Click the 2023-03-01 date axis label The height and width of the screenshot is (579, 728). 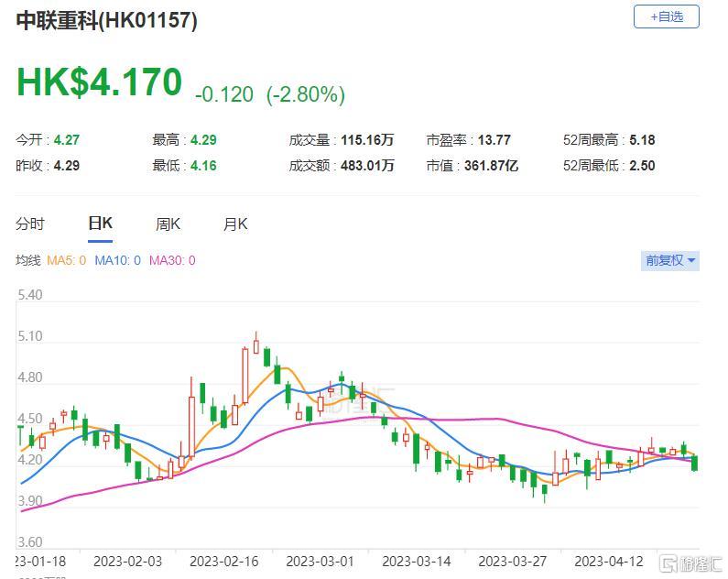[x=320, y=562]
